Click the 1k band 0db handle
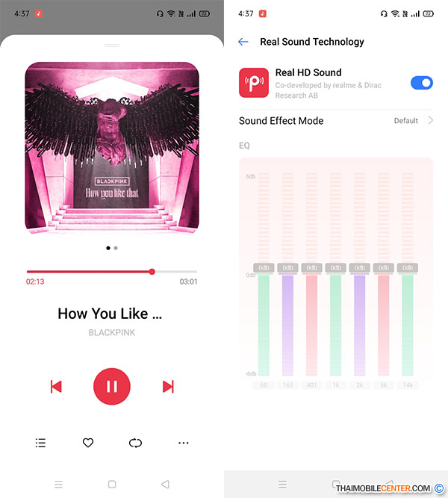This screenshot has height=498, width=448. tap(335, 268)
